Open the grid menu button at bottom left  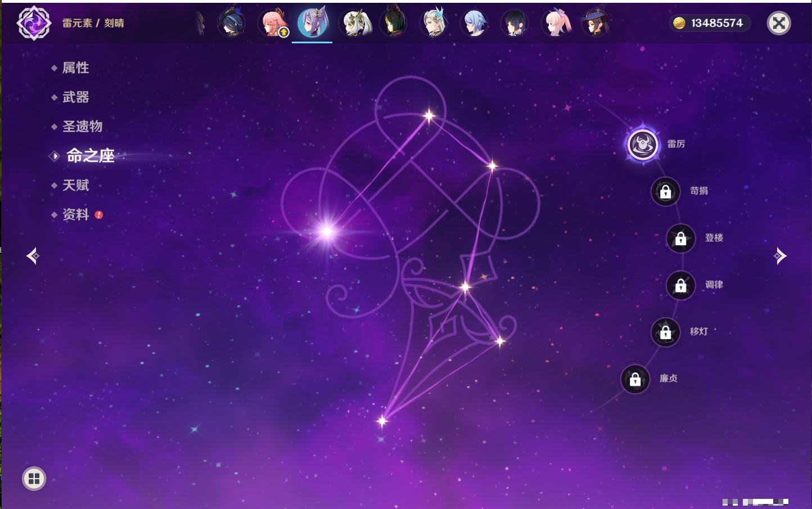pyautogui.click(x=34, y=479)
